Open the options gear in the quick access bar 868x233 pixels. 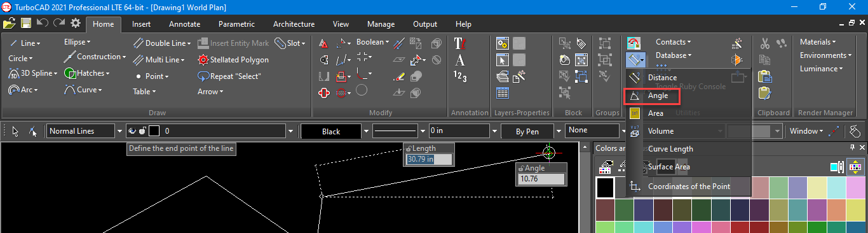click(76, 23)
